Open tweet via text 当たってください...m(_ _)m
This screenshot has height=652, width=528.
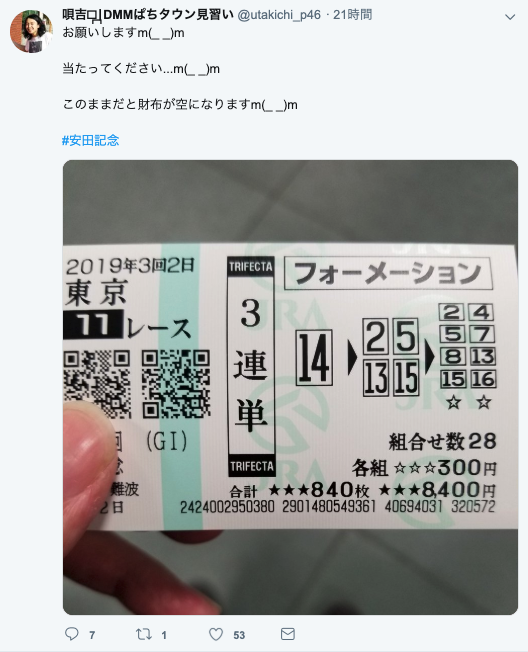click(x=141, y=69)
